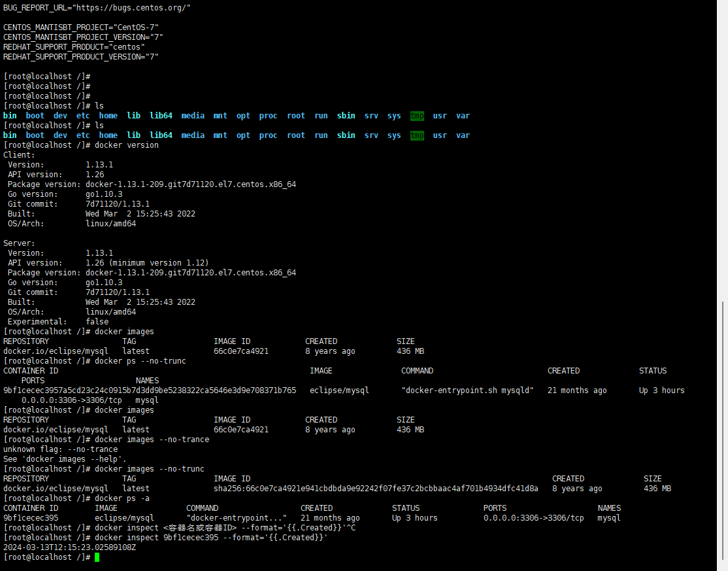Click the "media" directory in first ls output
This screenshot has width=728, height=571.
(193, 116)
